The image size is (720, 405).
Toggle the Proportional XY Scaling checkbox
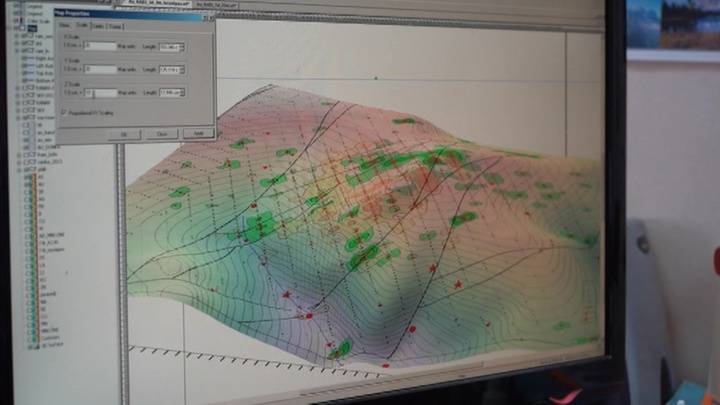coord(64,112)
